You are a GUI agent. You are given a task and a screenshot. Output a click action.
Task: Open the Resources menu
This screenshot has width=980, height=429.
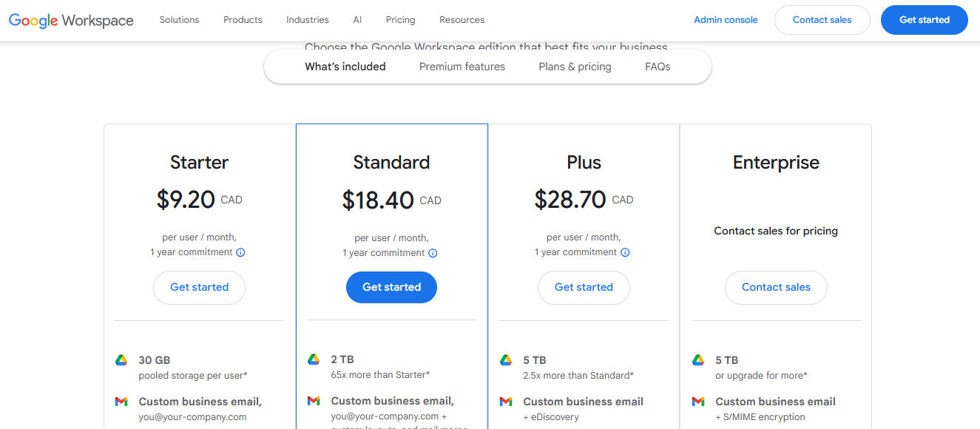pos(462,20)
